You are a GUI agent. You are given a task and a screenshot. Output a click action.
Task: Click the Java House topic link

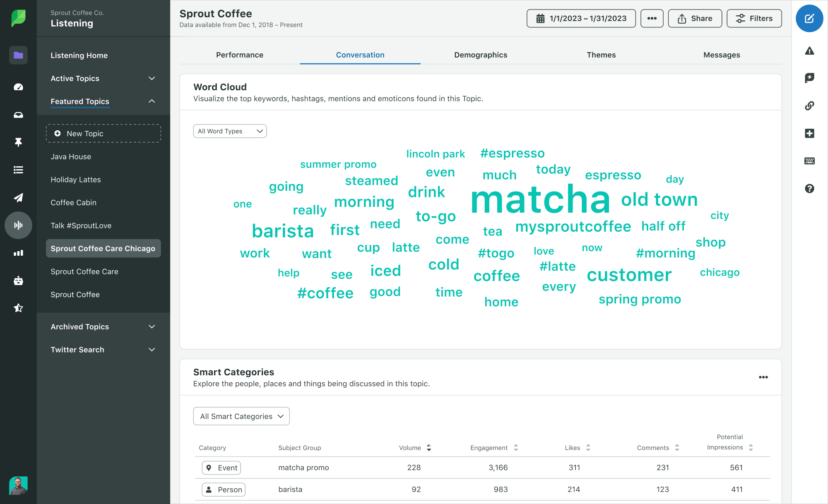point(70,156)
